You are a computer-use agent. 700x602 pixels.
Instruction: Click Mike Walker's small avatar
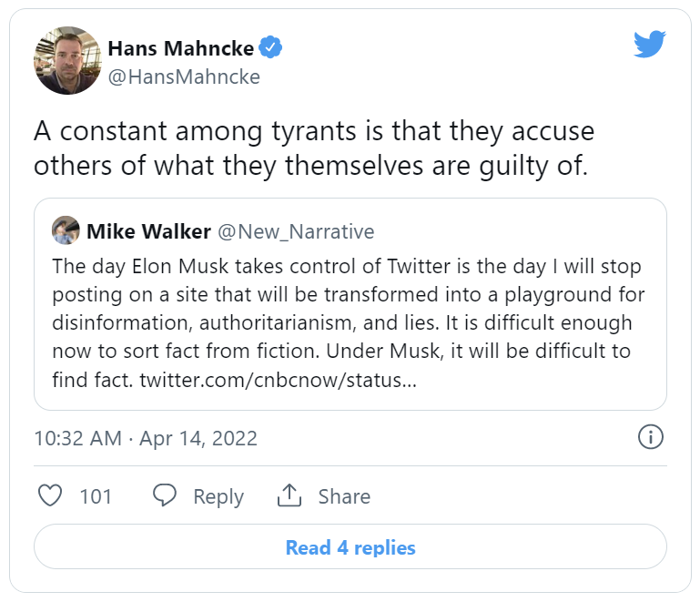[66, 231]
